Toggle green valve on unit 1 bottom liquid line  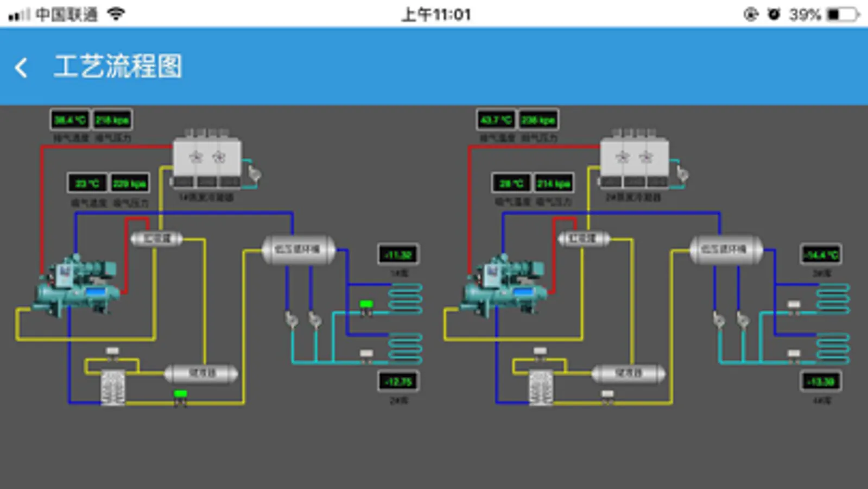(180, 397)
